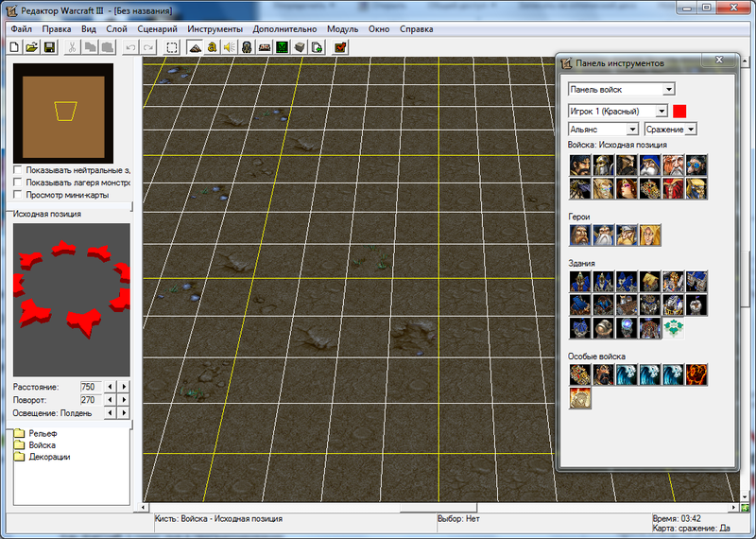
Task: Select the Рельеф folder
Action: [36, 433]
